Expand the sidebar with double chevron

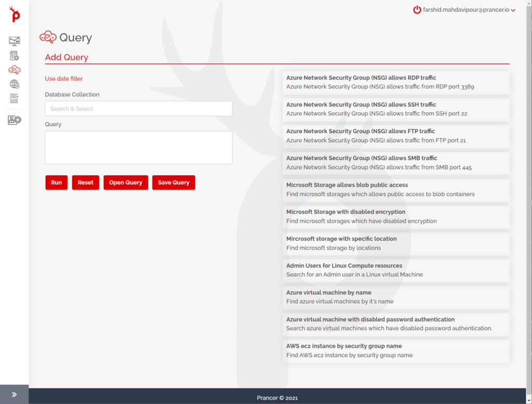14,395
